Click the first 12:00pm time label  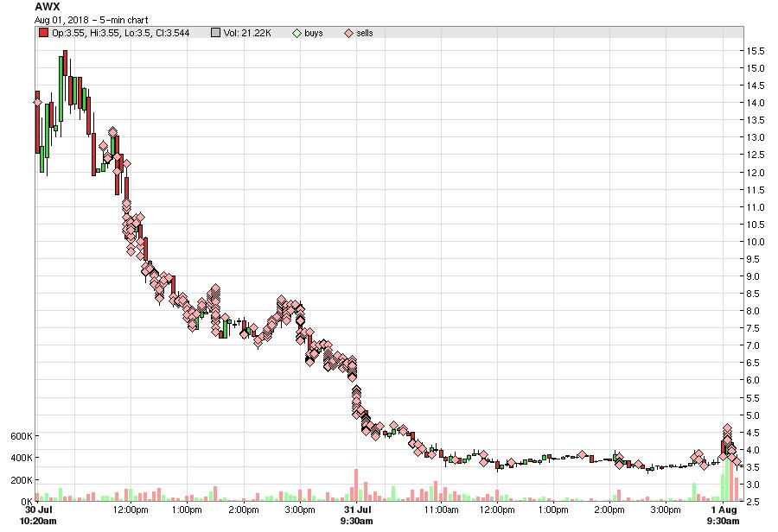pos(131,510)
